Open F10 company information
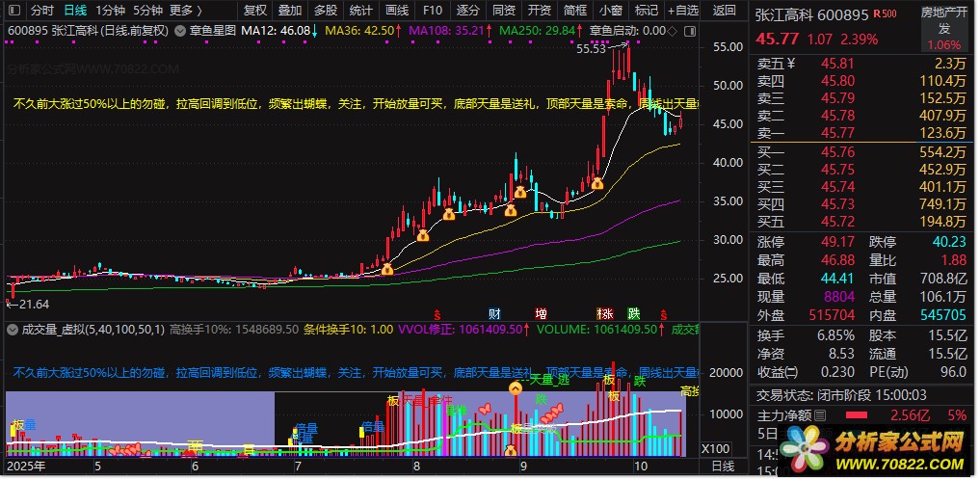 [433, 11]
